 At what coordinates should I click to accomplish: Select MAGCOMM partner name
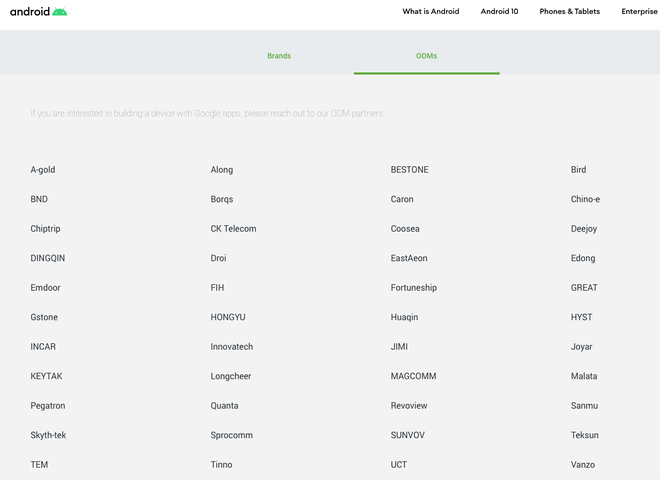click(413, 376)
